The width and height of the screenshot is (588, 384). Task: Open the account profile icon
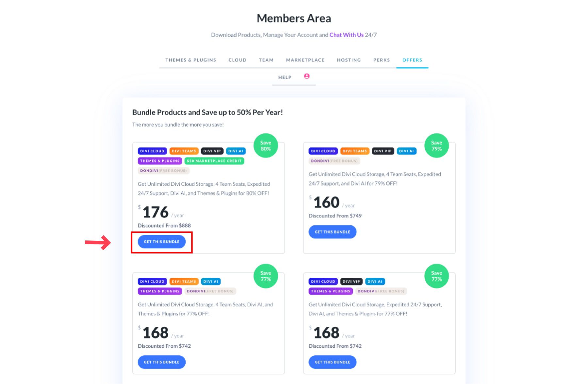(x=307, y=76)
